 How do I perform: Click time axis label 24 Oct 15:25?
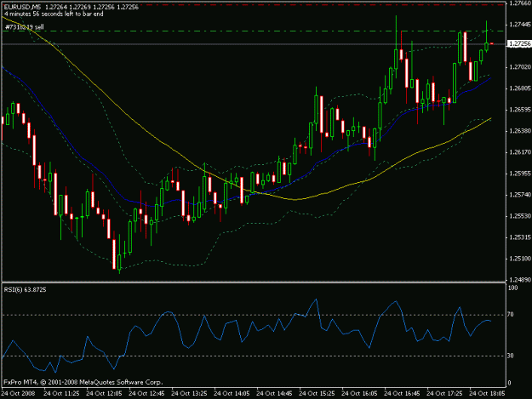317,394
